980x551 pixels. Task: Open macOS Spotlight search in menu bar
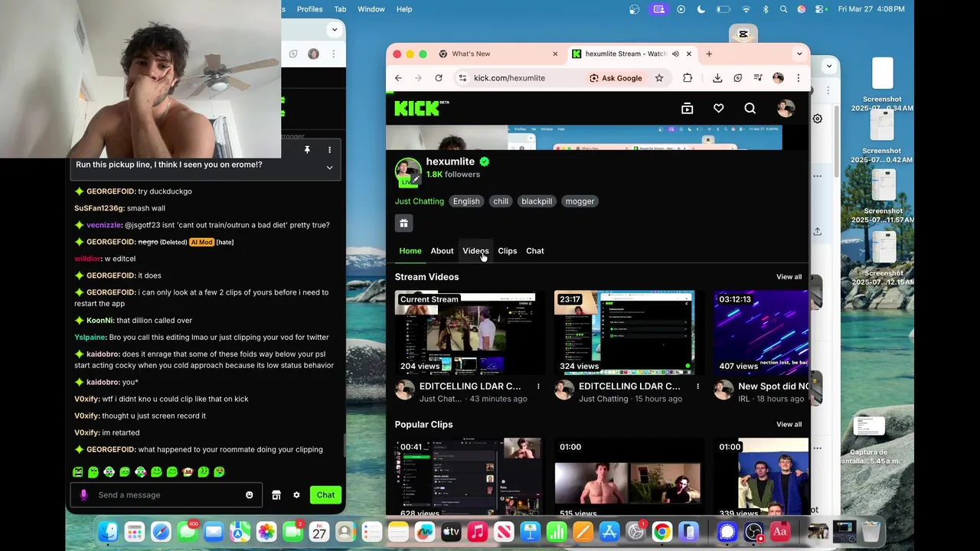(x=783, y=9)
